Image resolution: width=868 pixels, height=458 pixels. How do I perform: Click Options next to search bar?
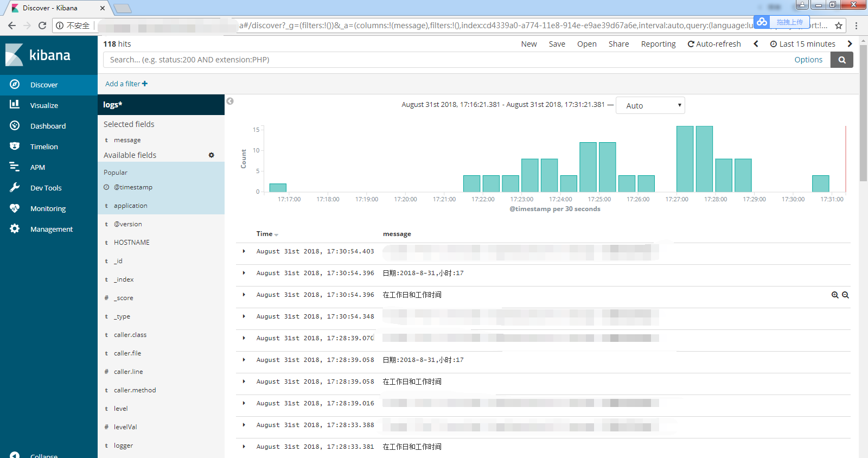coord(808,60)
